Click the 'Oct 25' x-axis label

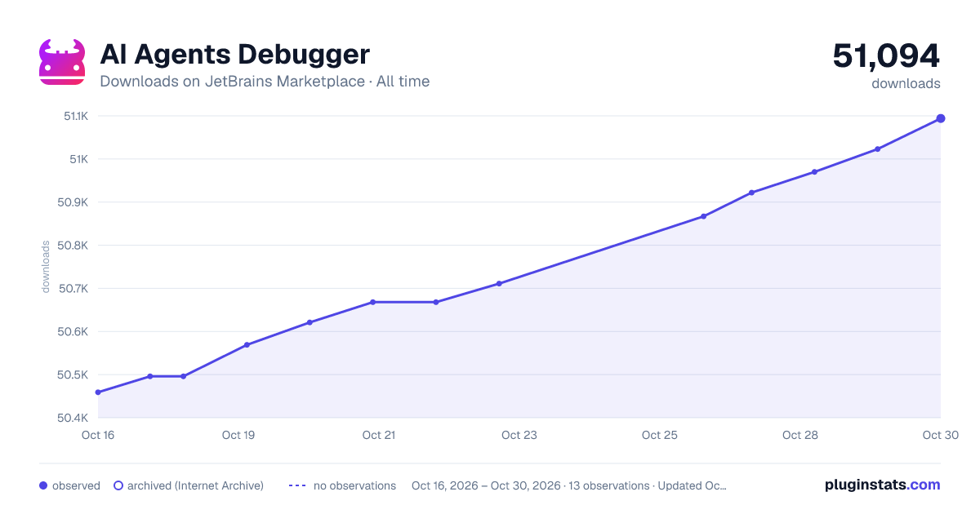(x=660, y=435)
